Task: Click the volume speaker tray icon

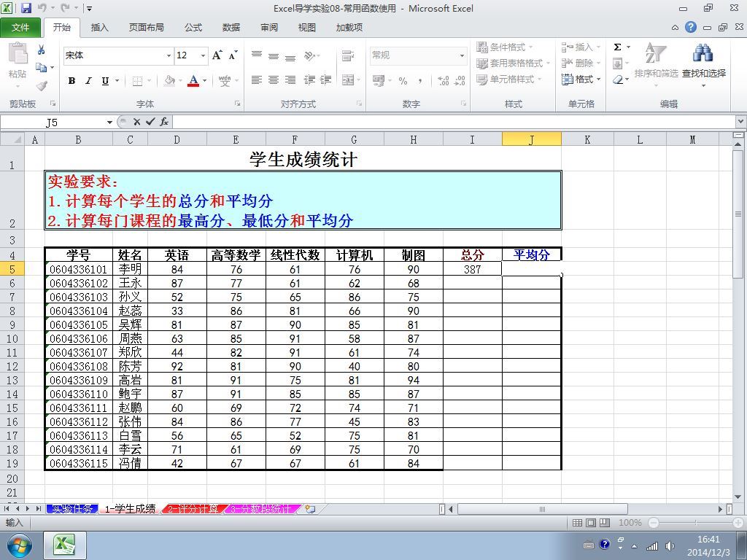Action: click(670, 545)
